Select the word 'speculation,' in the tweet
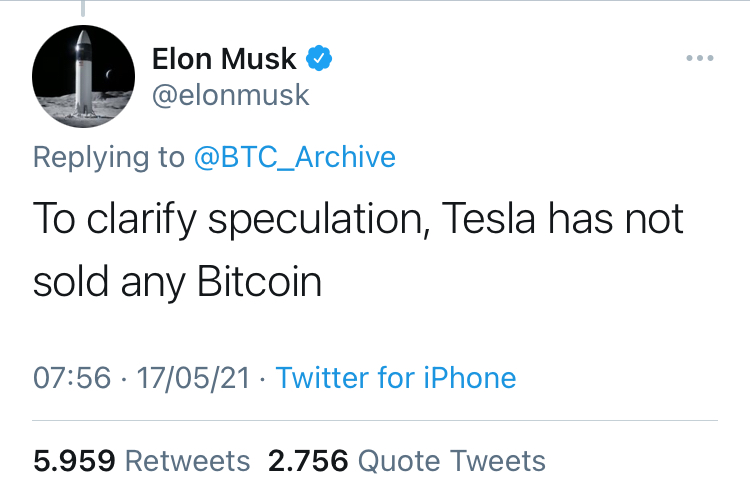 [x=320, y=220]
